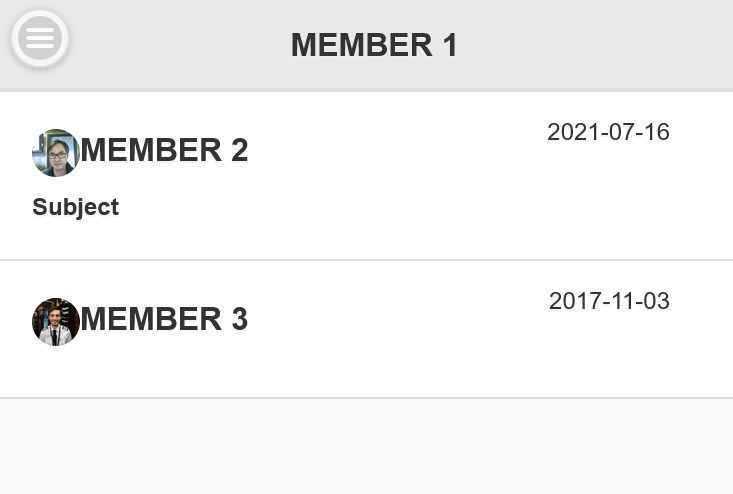Open the MEMBER 2 conversation name

[164, 150]
